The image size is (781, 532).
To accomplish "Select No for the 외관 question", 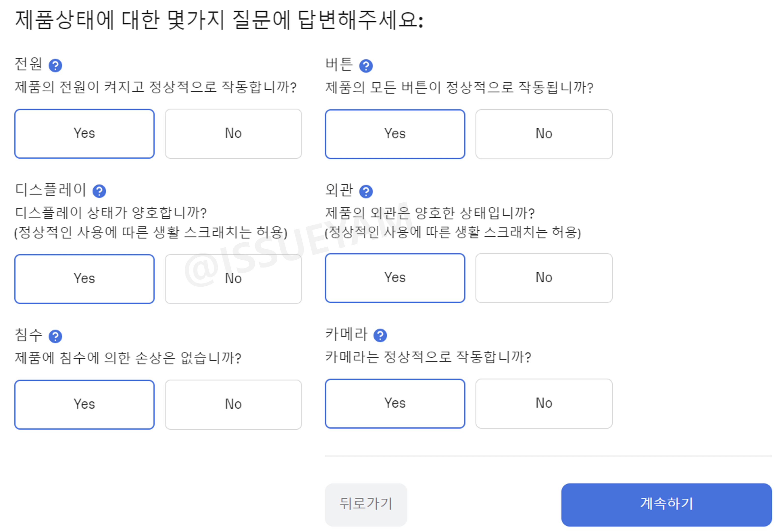I will 544,277.
